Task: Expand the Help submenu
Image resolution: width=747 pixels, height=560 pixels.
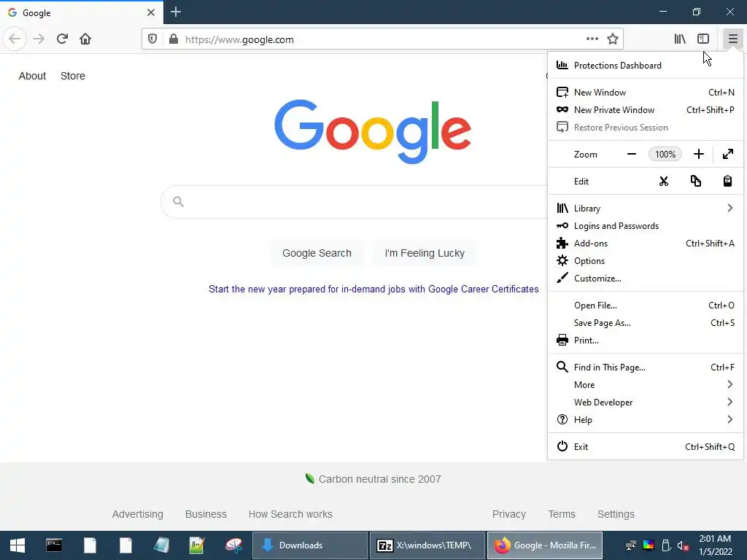Action: [x=646, y=420]
